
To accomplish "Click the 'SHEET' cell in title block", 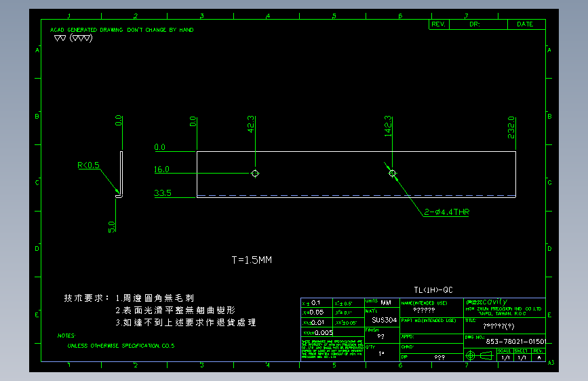I will point(521,351).
